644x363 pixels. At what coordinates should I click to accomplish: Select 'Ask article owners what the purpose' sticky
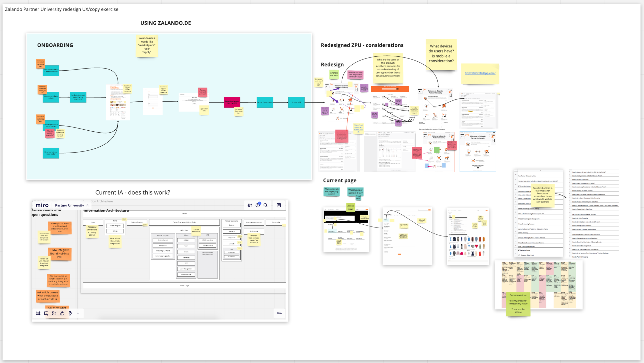click(x=48, y=296)
